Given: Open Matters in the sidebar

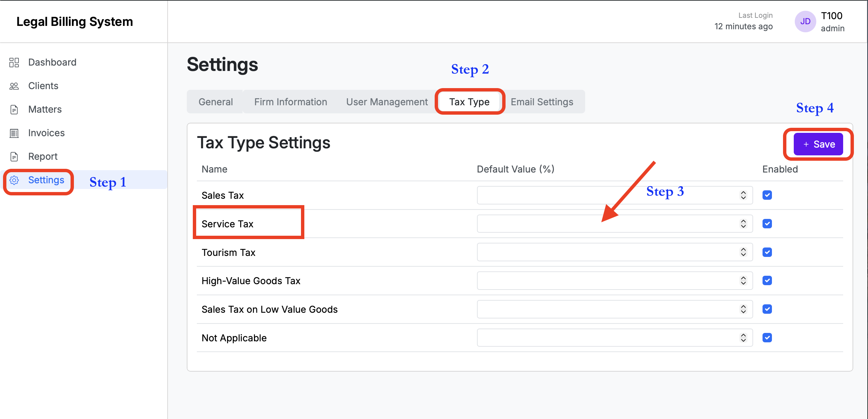Looking at the screenshot, I should (x=45, y=110).
